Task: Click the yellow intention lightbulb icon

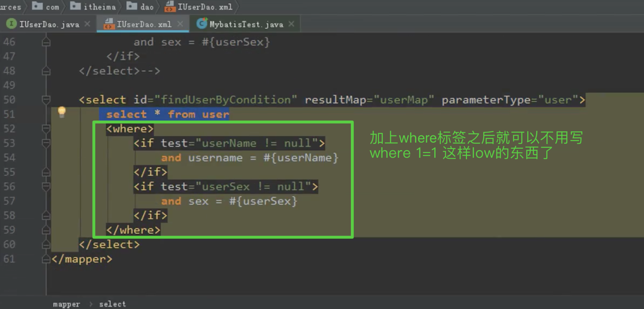Action: point(62,112)
